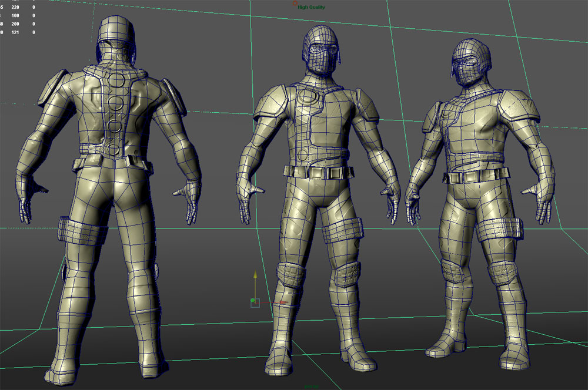The image size is (588, 390).
Task: Click the green Z-axis handle of the manipulator
Action: (253, 301)
